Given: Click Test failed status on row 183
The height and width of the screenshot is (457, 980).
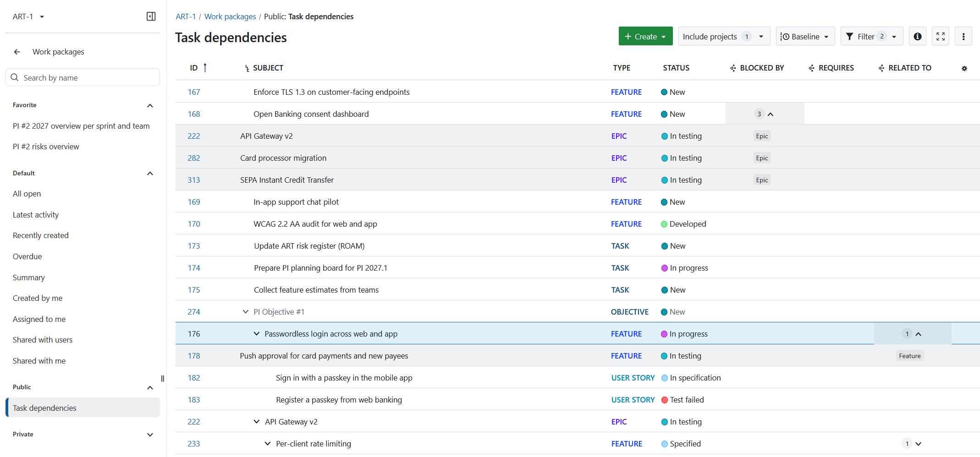Looking at the screenshot, I should [x=683, y=400].
